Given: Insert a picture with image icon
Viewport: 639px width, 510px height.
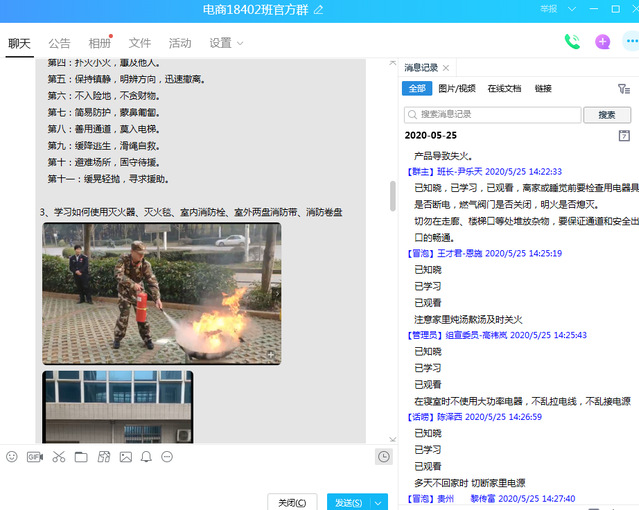Looking at the screenshot, I should coord(126,457).
